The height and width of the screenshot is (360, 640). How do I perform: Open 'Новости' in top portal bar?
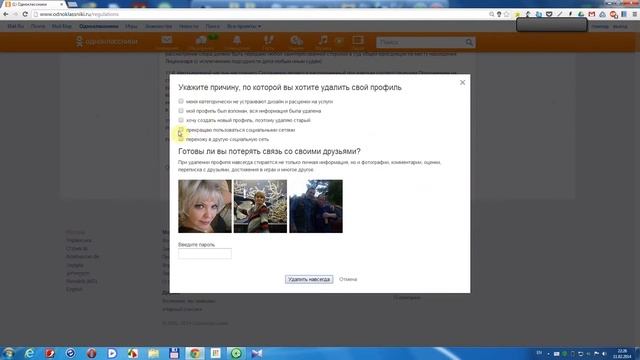point(189,26)
